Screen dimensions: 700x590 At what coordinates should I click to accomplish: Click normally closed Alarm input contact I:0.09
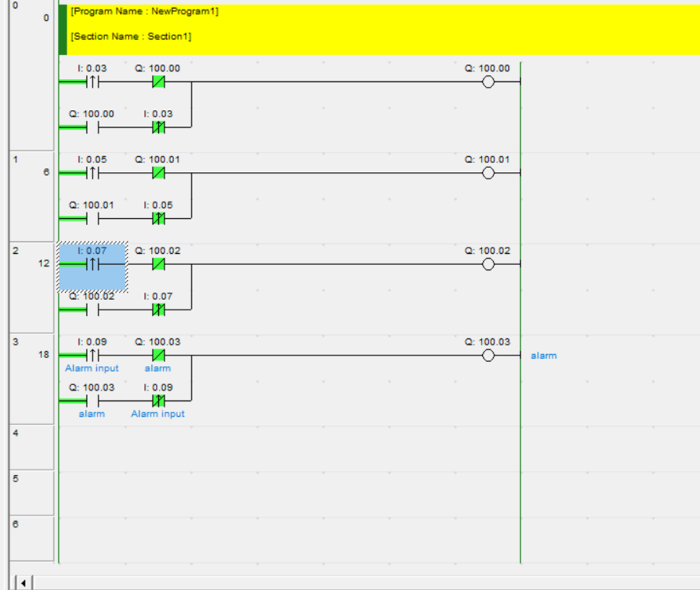tap(158, 400)
